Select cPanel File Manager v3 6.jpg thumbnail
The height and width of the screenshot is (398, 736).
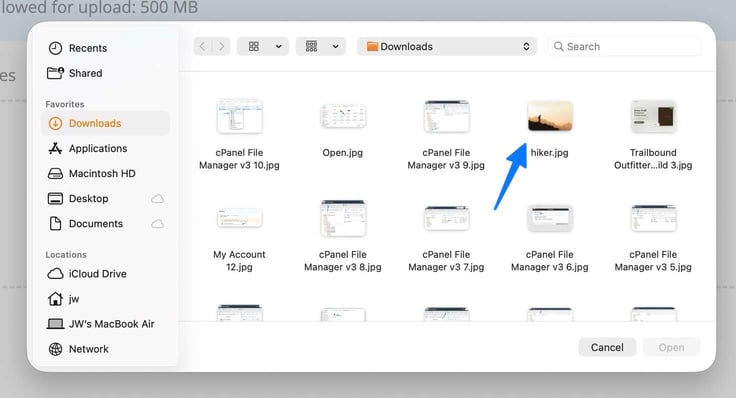[550, 218]
